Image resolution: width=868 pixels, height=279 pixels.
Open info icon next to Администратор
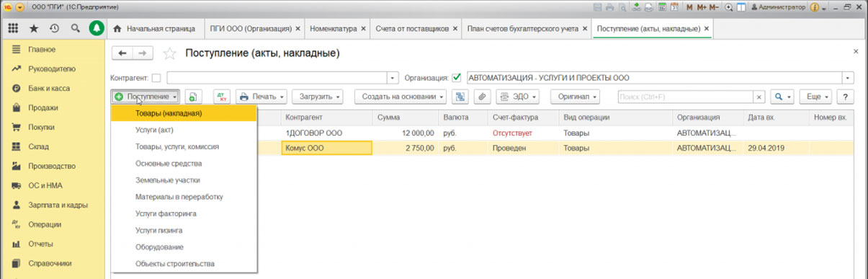pyautogui.click(x=815, y=7)
